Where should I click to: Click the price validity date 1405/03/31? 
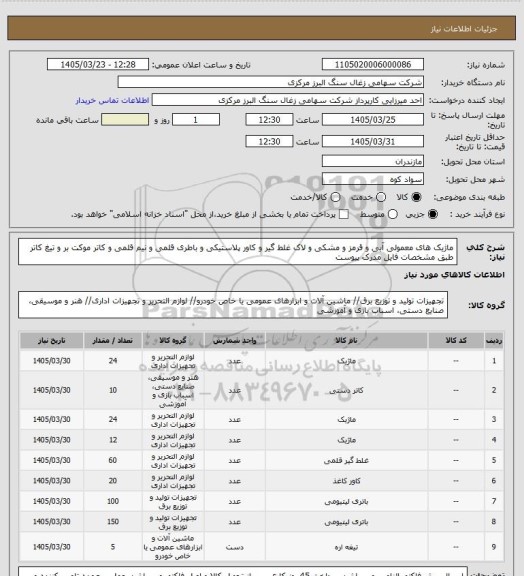pyautogui.click(x=373, y=141)
